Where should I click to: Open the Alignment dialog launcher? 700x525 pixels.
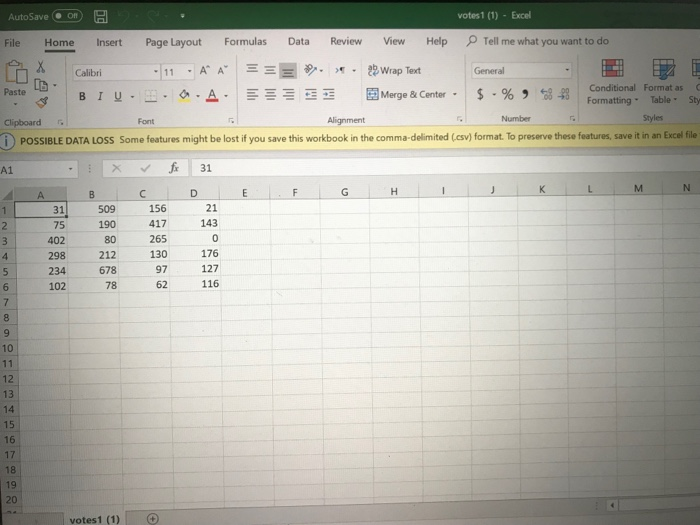coord(459,119)
